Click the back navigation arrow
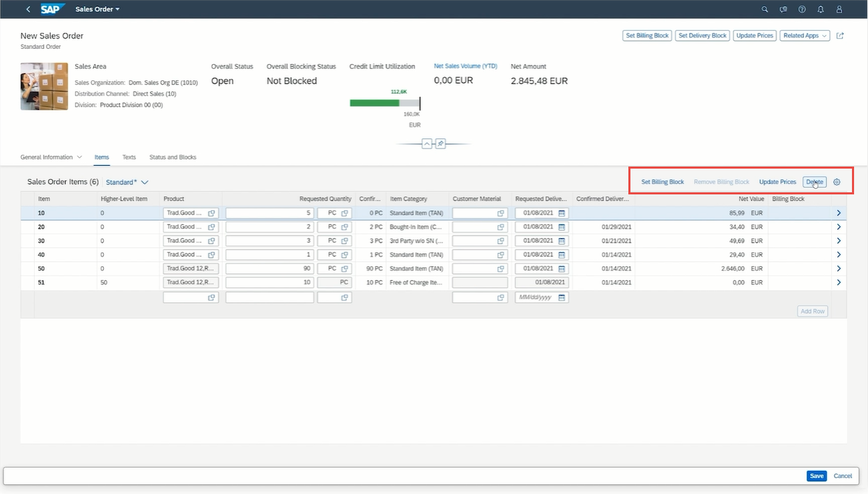 pyautogui.click(x=26, y=9)
